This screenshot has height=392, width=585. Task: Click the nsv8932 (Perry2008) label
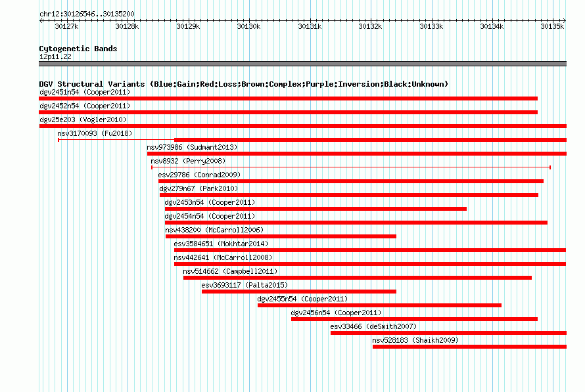(x=188, y=161)
